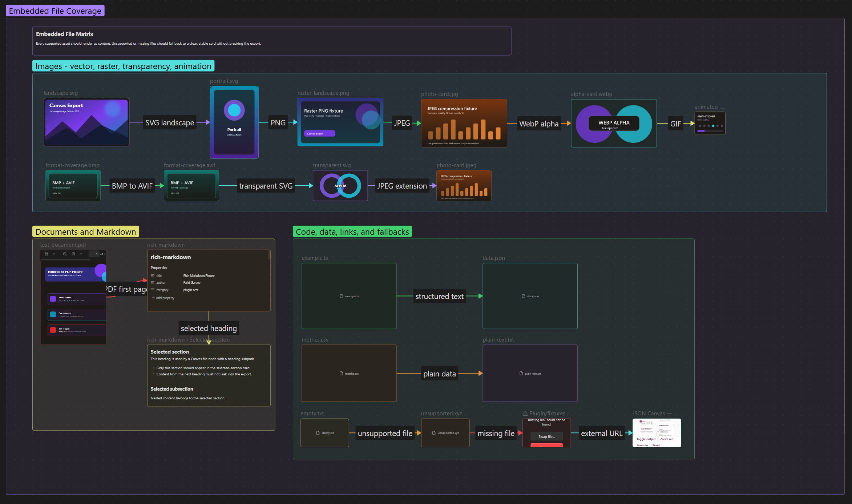Zoom out in the PDF viewer toolbar

pos(65,254)
